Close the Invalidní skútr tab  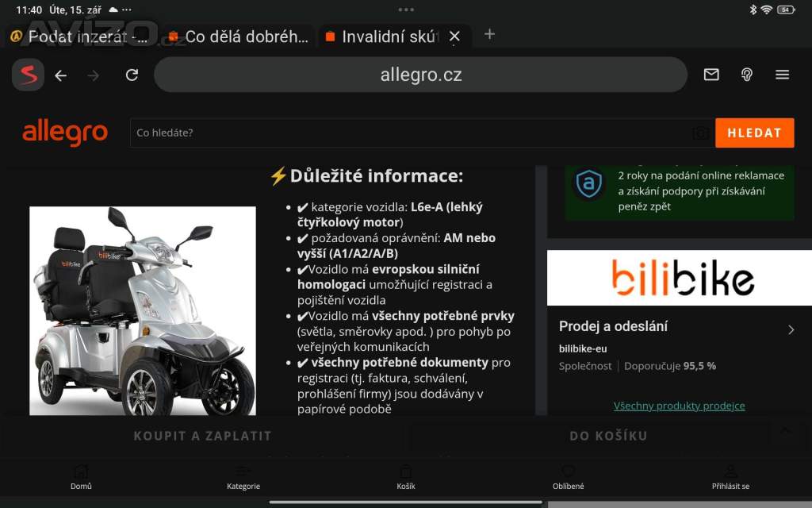point(454,37)
